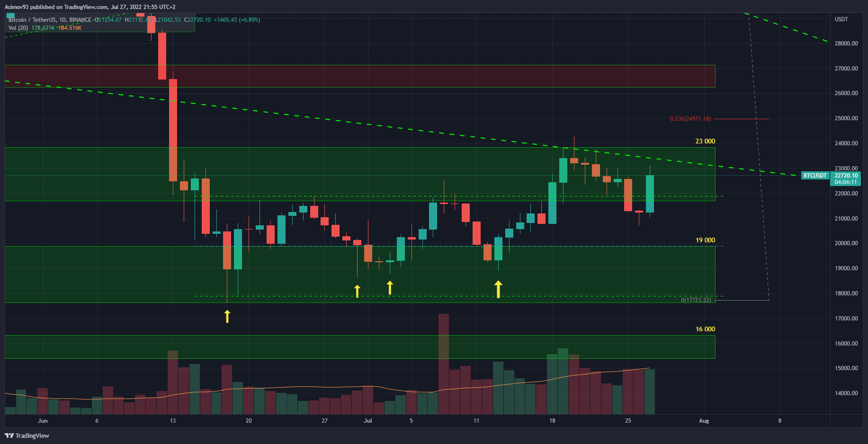Image resolution: width=868 pixels, height=444 pixels.
Task: Click Aug on the time axis
Action: (x=704, y=421)
